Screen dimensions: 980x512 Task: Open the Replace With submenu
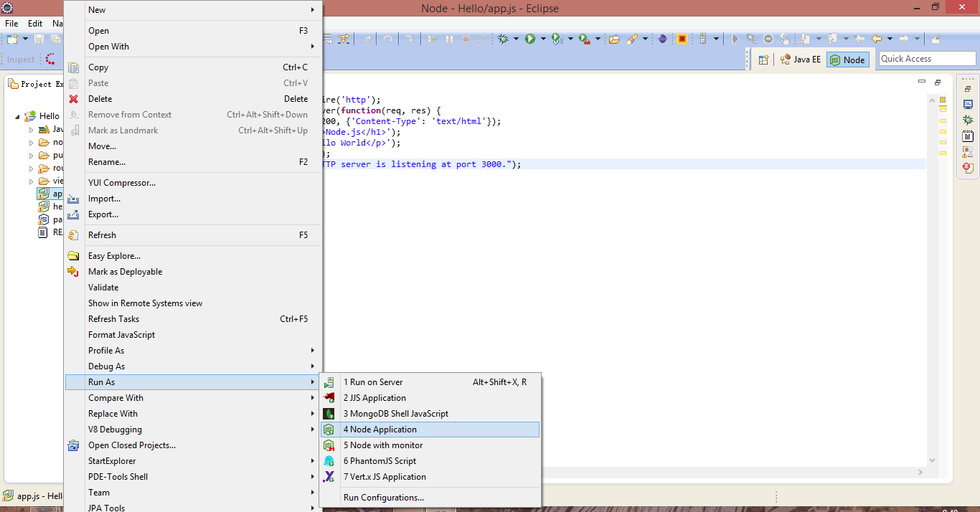[x=194, y=414]
